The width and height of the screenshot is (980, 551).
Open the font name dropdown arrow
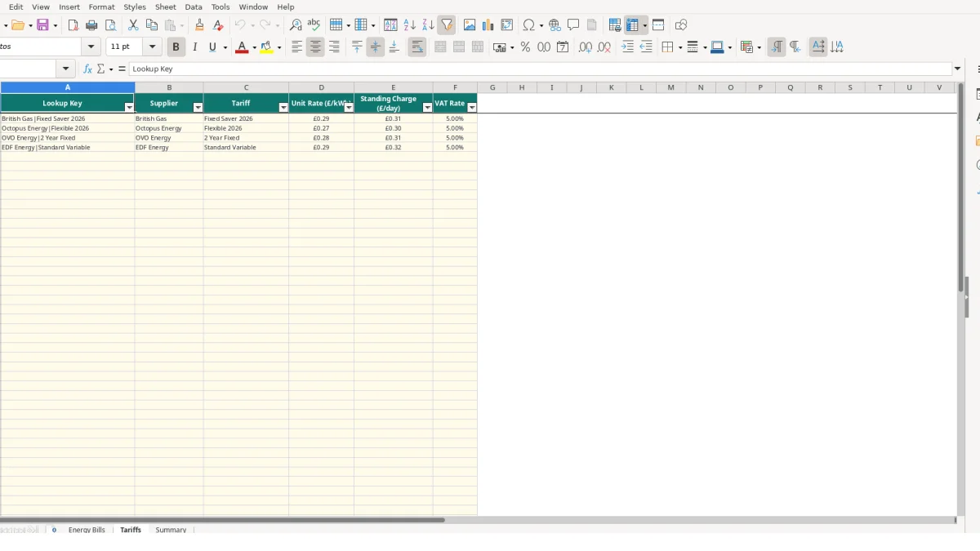[91, 47]
